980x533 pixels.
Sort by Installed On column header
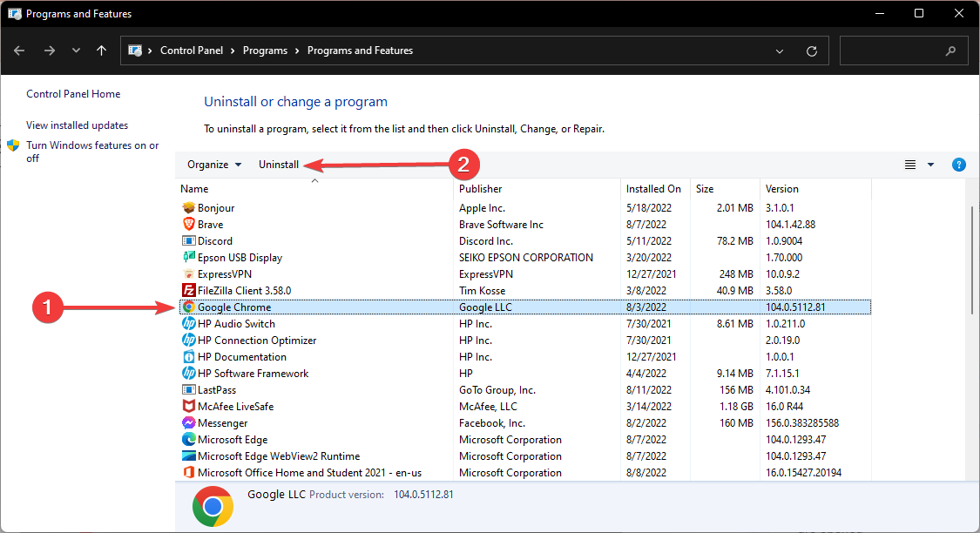pyautogui.click(x=653, y=189)
